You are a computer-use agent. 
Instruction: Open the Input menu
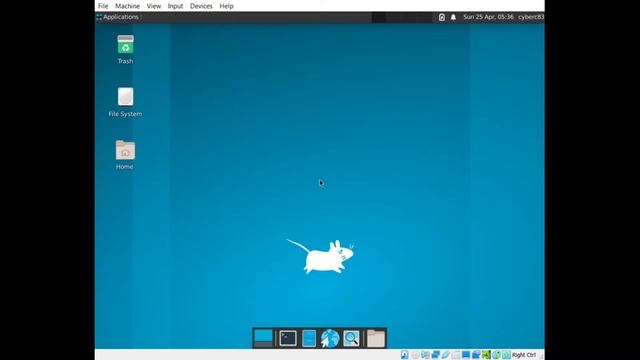coord(176,6)
